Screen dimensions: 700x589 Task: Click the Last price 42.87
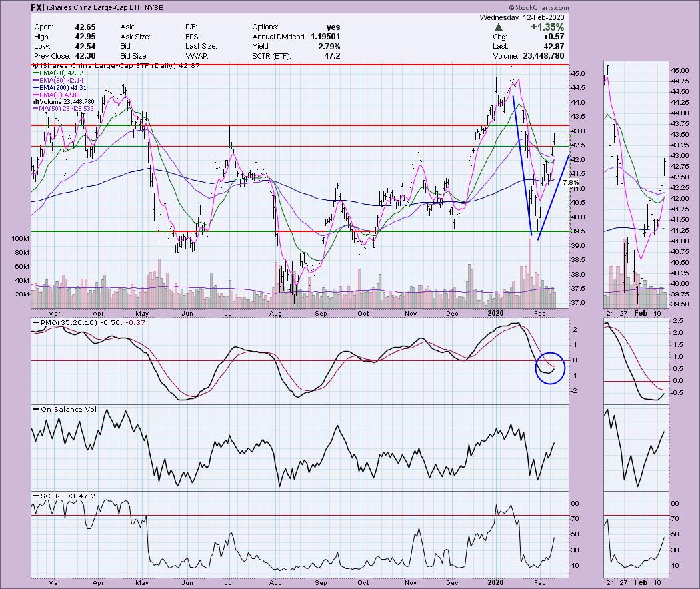[554, 47]
